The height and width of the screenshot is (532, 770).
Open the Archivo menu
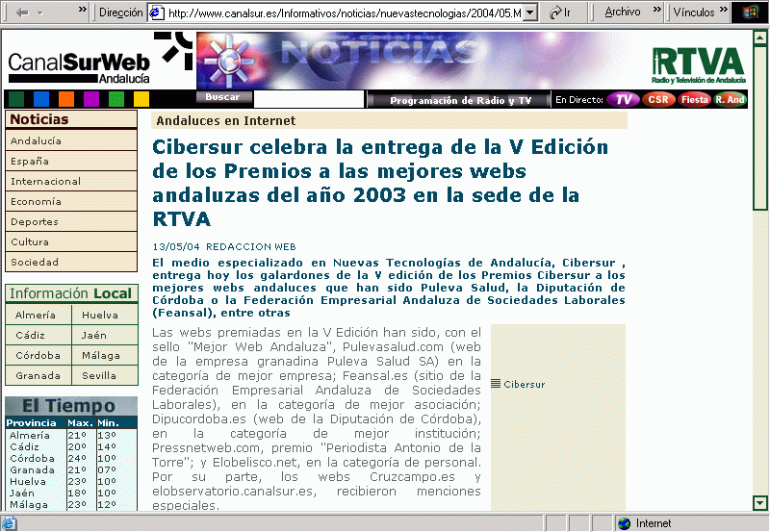[622, 13]
